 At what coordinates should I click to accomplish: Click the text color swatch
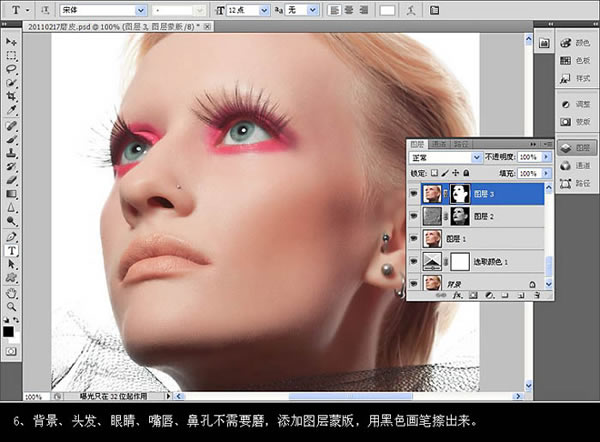[x=387, y=10]
